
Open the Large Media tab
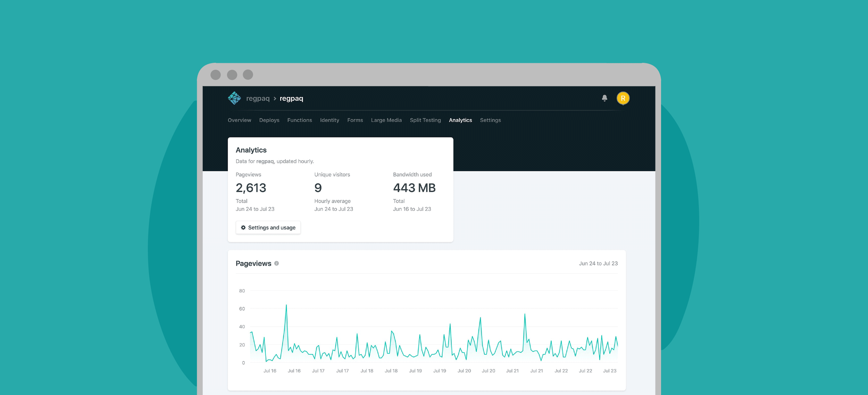pos(386,120)
